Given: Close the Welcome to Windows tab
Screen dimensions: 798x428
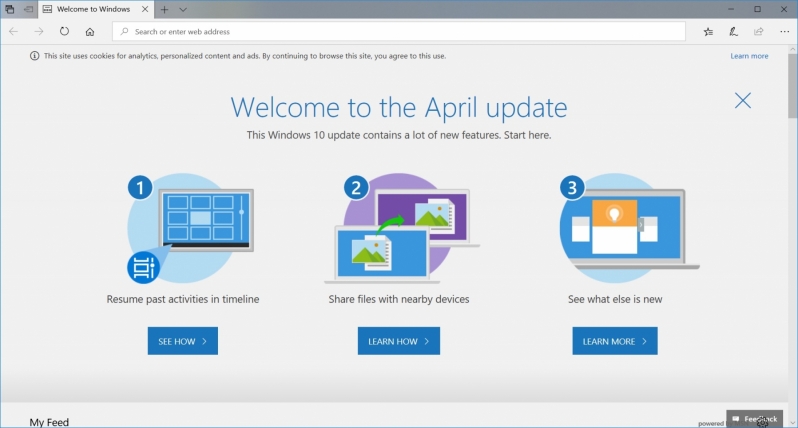Looking at the screenshot, I should pos(145,9).
